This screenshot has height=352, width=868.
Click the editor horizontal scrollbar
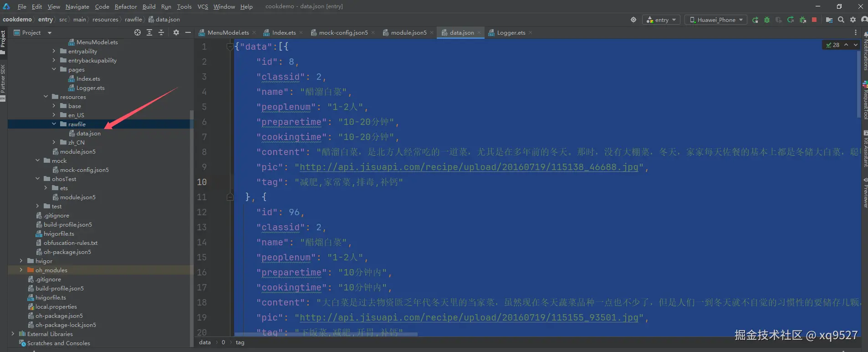pos(326,334)
